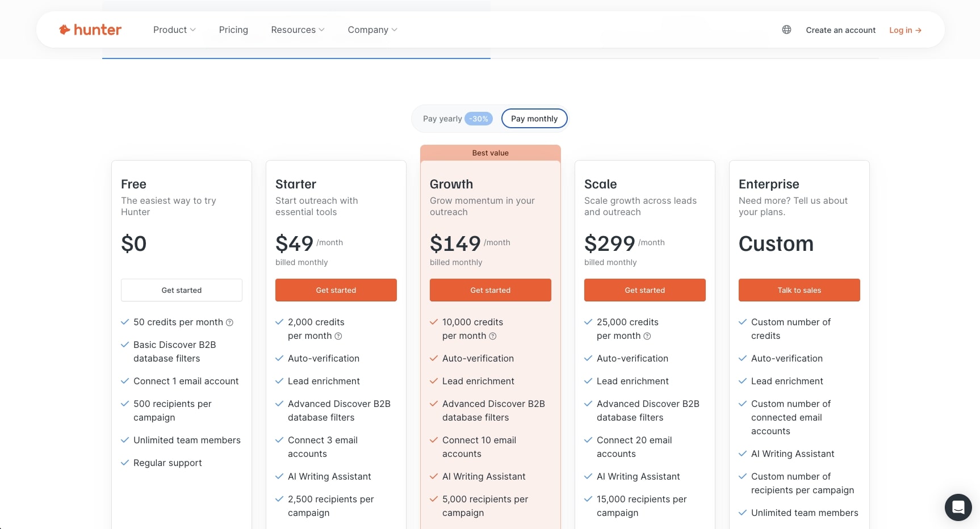Screen dimensions: 980x529
Task: Open the language globe icon
Action: tap(786, 30)
